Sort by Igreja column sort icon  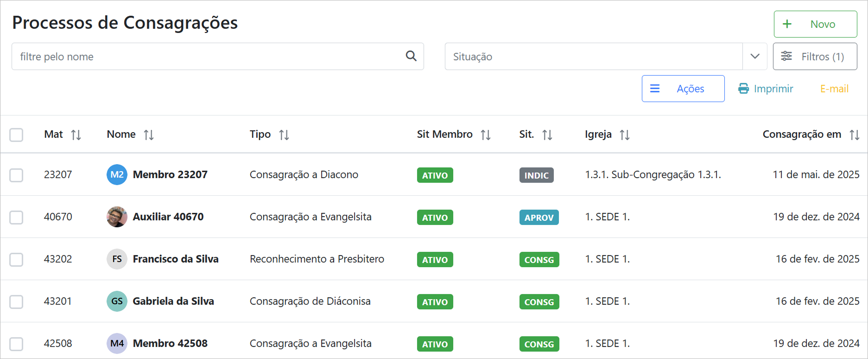[x=624, y=135]
